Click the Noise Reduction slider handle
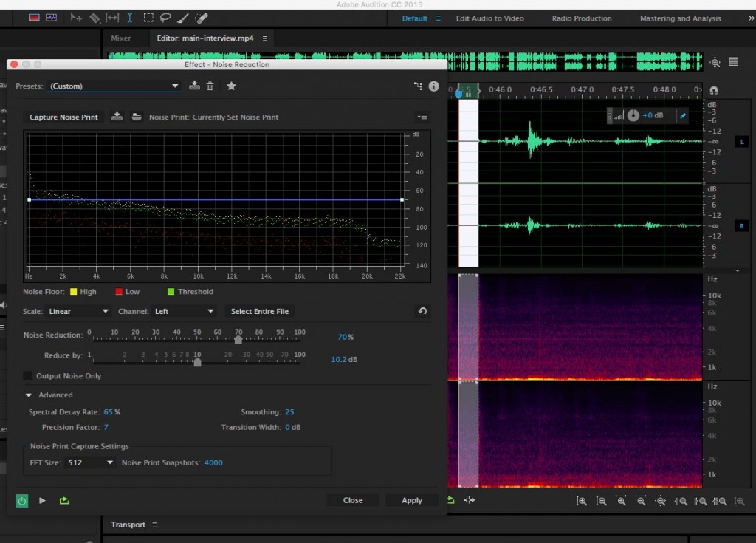The height and width of the screenshot is (543, 756). pyautogui.click(x=238, y=340)
